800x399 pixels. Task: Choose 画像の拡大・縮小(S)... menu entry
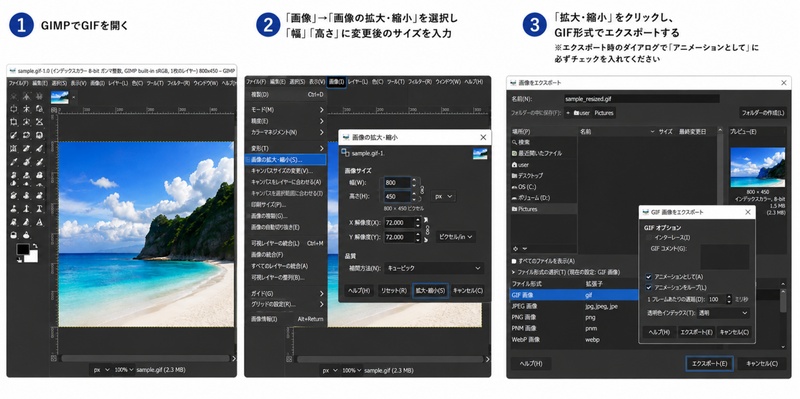coord(286,160)
